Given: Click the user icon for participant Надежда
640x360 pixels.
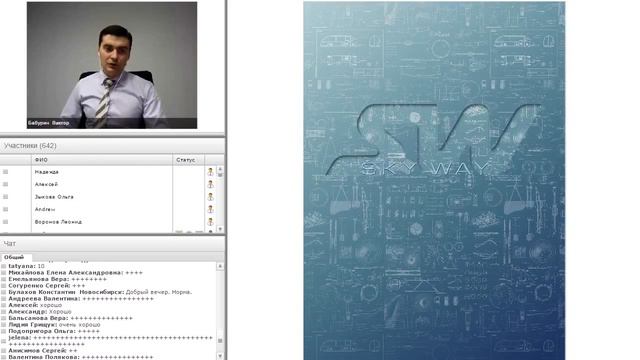Looking at the screenshot, I should [210, 172].
